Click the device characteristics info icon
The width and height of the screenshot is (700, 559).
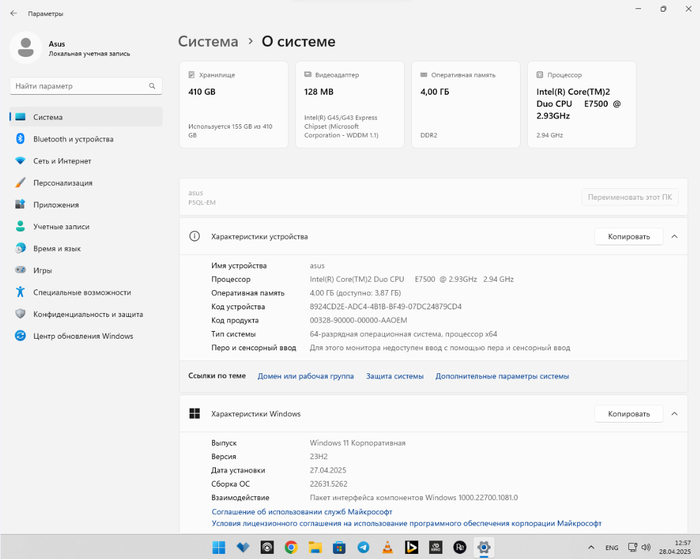(x=195, y=236)
